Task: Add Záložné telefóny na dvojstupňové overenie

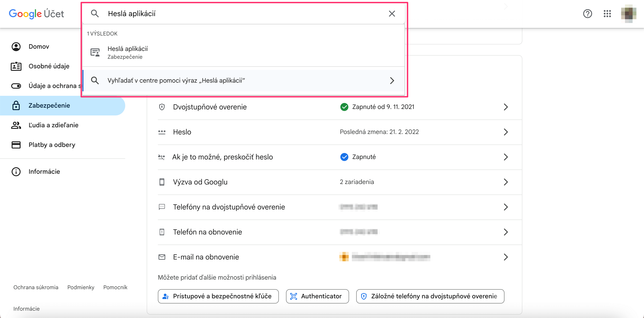Action: point(430,296)
